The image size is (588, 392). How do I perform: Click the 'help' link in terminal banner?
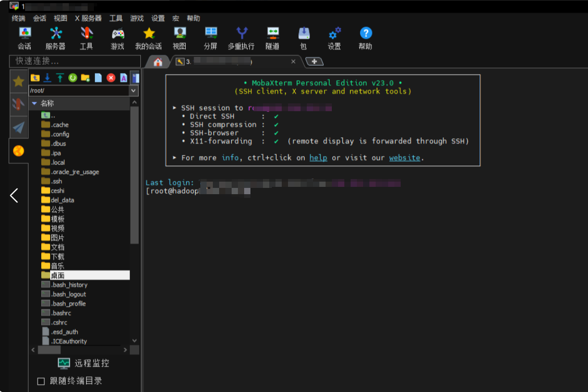coord(318,158)
